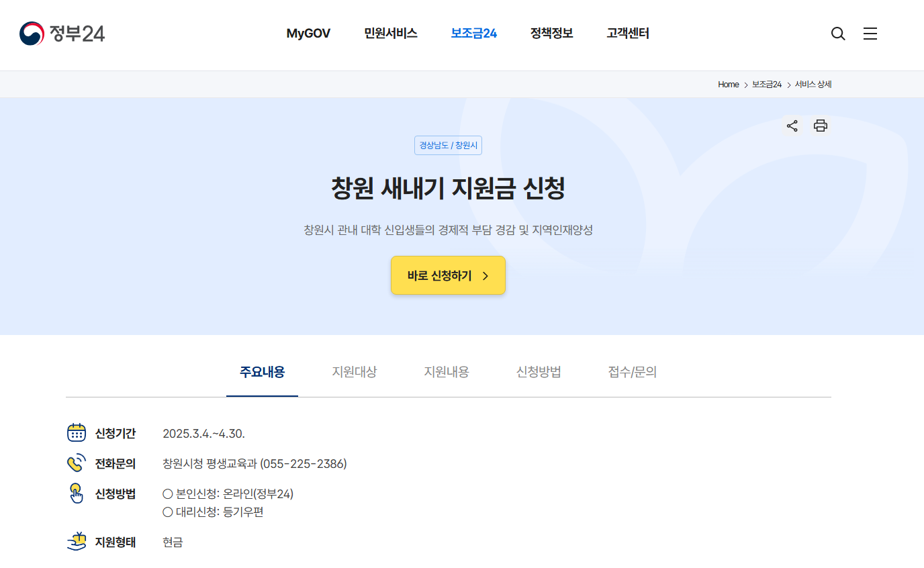Go to Home via breadcrumb link

(728, 84)
